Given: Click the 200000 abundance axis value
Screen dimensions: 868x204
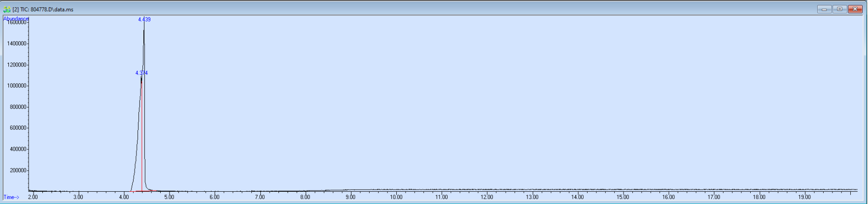Looking at the screenshot, I should 18,170.
